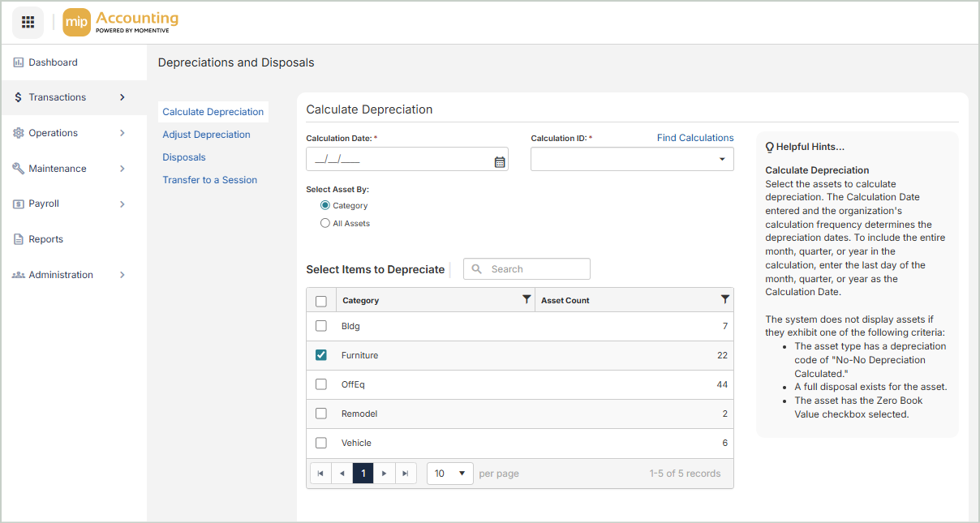The image size is (980, 523).
Task: Go to the previous page arrow
Action: pos(342,474)
